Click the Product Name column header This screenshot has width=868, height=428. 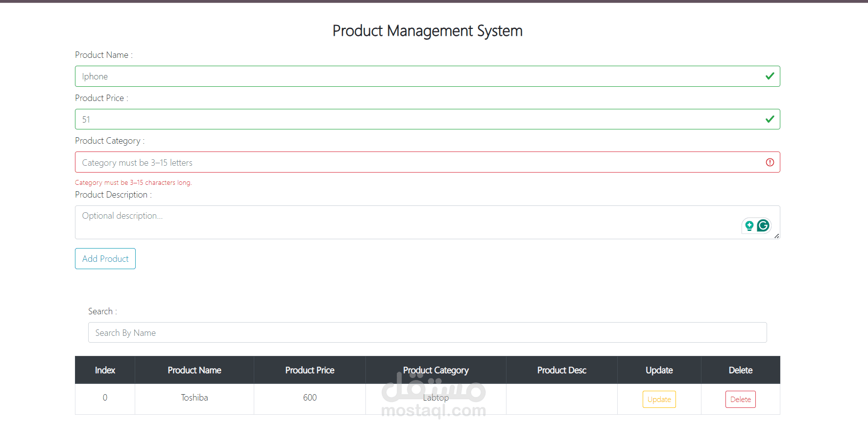tap(194, 370)
